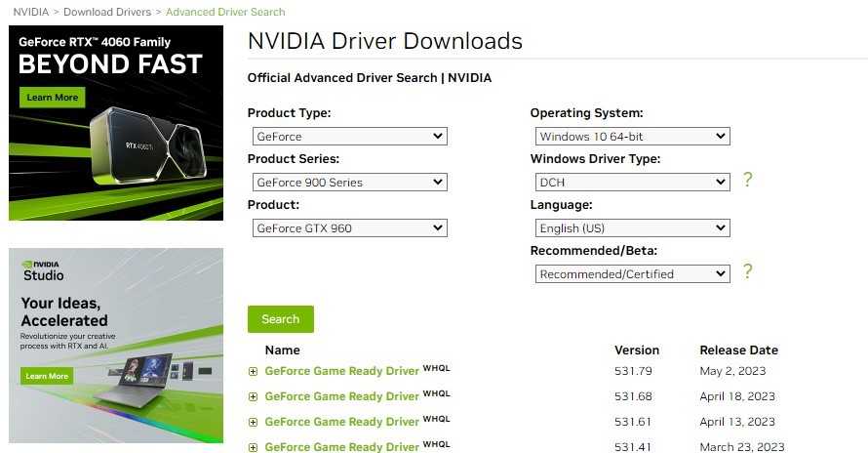Viewport: 868px width, 453px height.
Task: Click the green Search button
Action: click(281, 319)
